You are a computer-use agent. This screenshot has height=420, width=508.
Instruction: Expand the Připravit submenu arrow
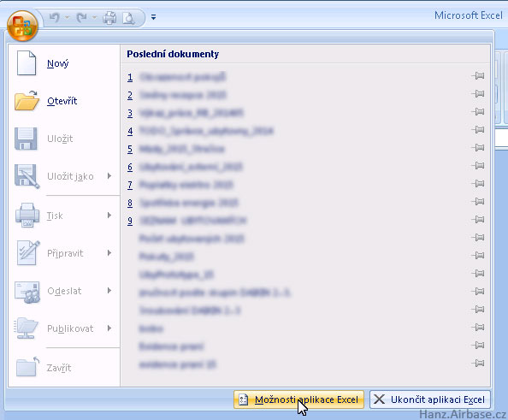[109, 253]
